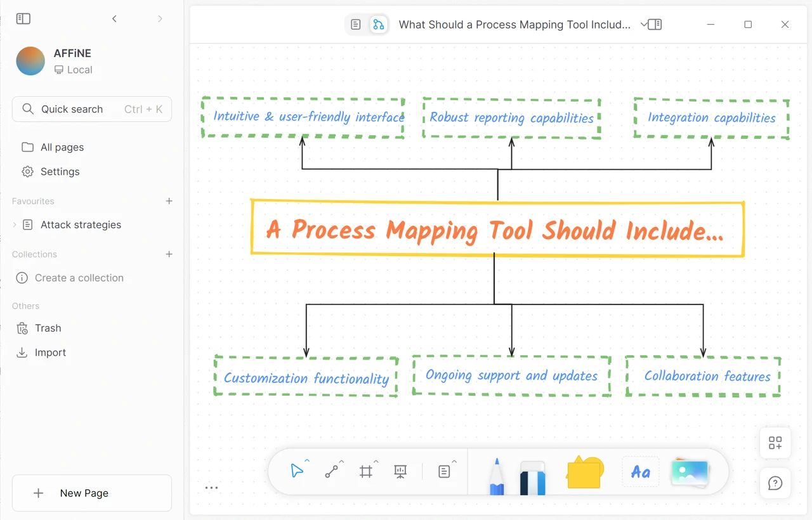Expand the Attack strategies page tree
This screenshot has width=812, height=520.
click(15, 224)
